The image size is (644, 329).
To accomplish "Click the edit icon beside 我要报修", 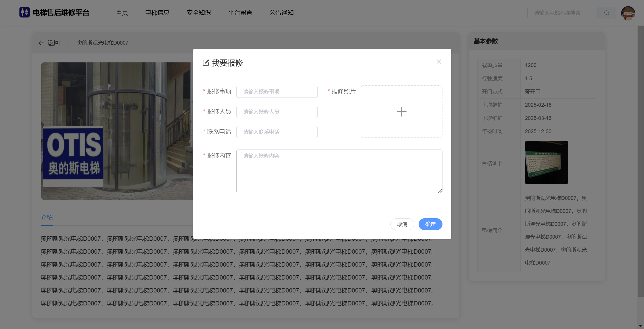I will coord(206,63).
